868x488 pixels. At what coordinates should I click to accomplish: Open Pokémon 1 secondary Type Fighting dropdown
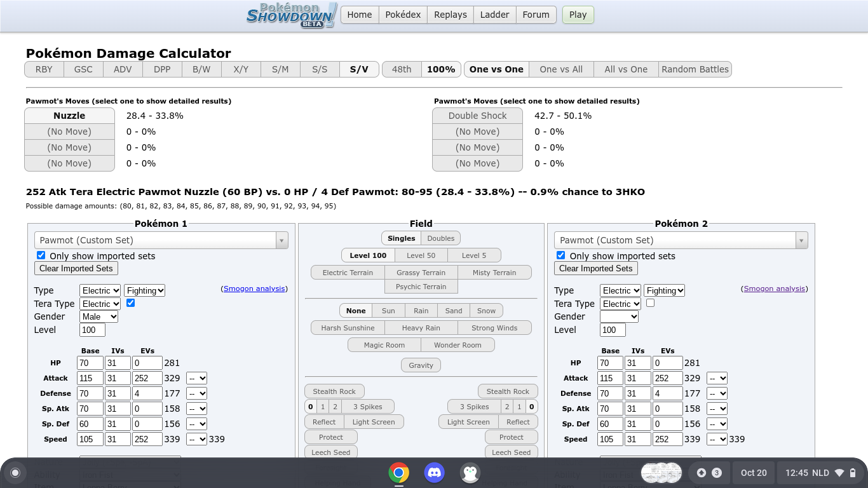[145, 290]
